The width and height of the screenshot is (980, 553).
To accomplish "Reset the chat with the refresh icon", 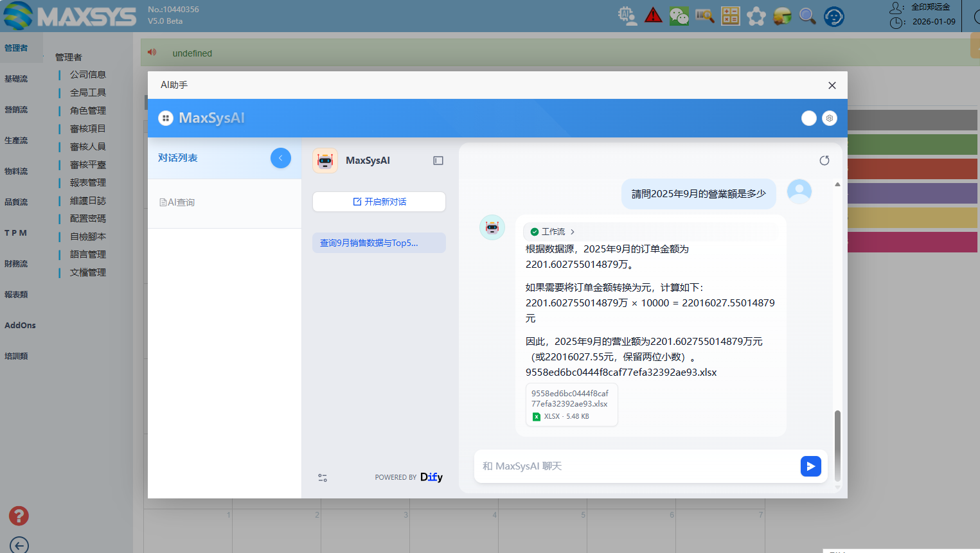I will [824, 161].
